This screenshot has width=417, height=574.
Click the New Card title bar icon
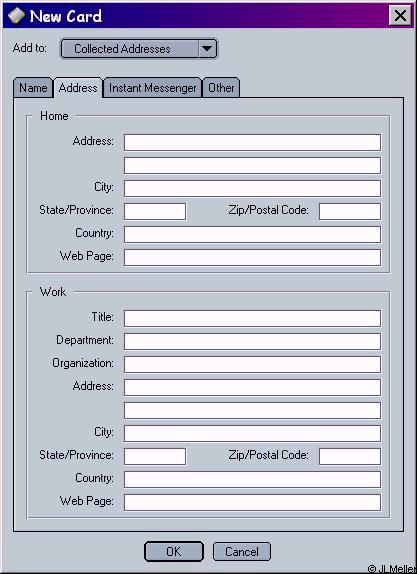[16, 15]
